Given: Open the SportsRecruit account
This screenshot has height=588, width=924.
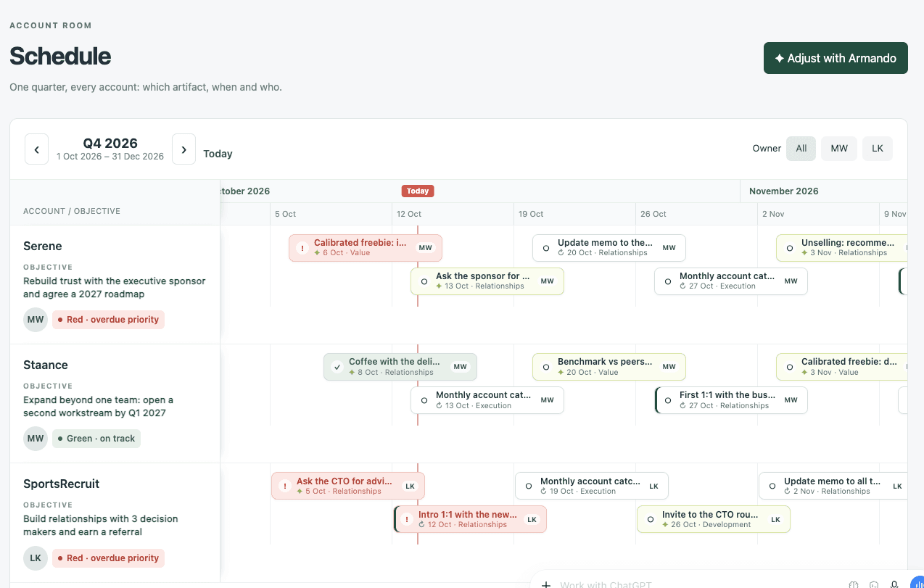Looking at the screenshot, I should pos(62,484).
